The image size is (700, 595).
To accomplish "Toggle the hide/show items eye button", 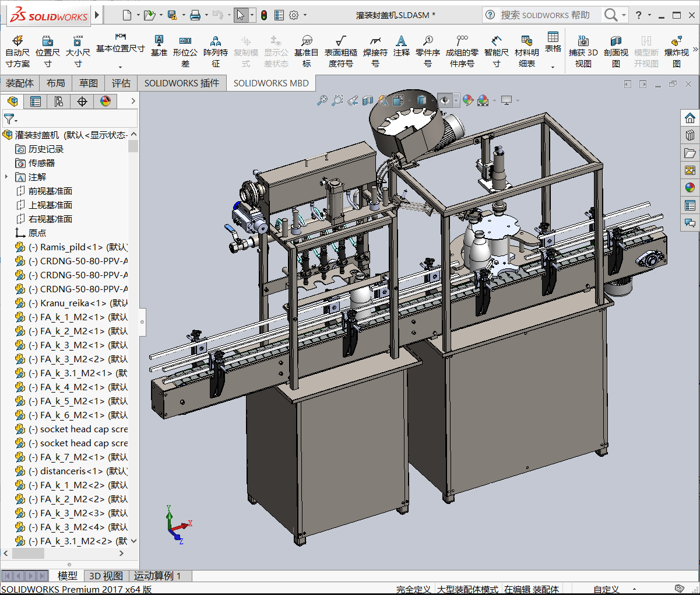I will point(445,101).
